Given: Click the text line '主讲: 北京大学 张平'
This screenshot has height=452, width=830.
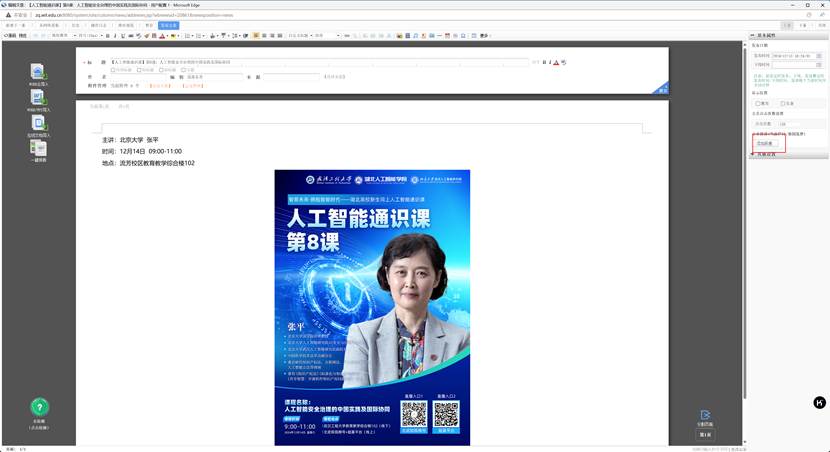Looking at the screenshot, I should 130,140.
